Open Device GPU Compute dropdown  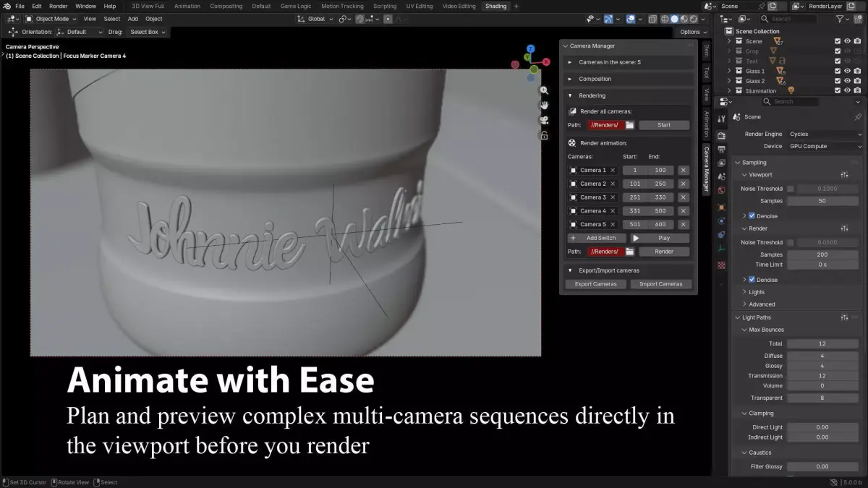click(x=825, y=146)
